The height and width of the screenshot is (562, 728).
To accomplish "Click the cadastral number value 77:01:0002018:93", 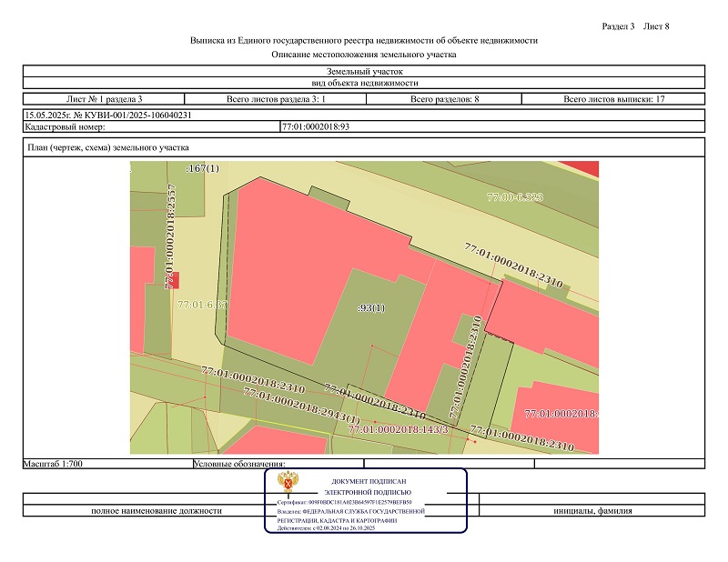I will 316,126.
